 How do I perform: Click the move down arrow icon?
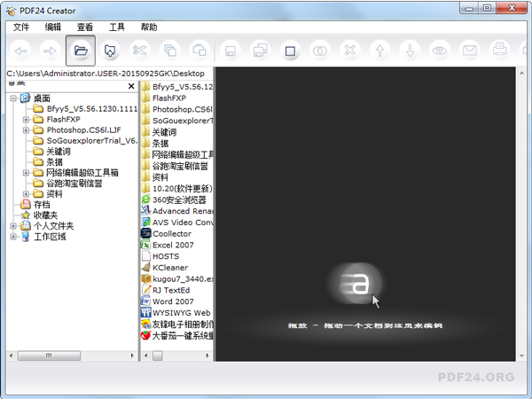(410, 51)
